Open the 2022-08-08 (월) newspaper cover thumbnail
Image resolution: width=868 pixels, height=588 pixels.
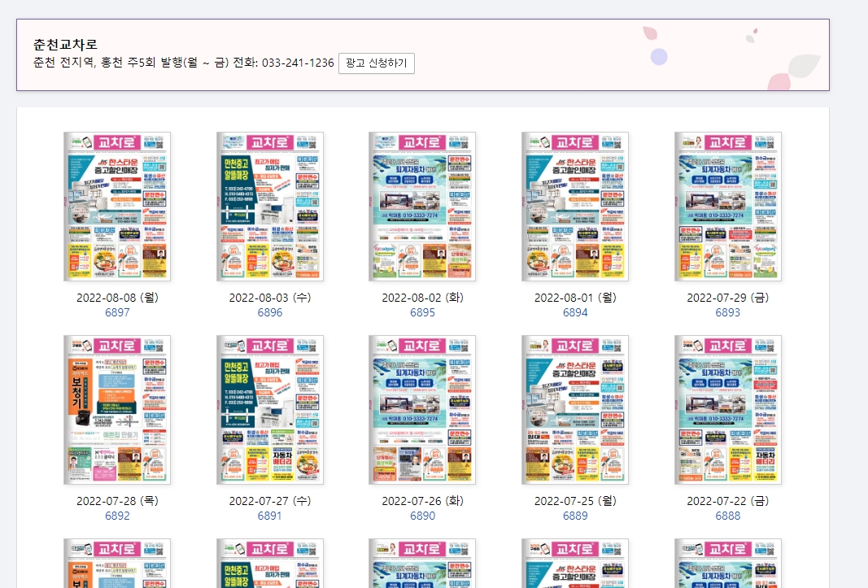click(x=117, y=207)
